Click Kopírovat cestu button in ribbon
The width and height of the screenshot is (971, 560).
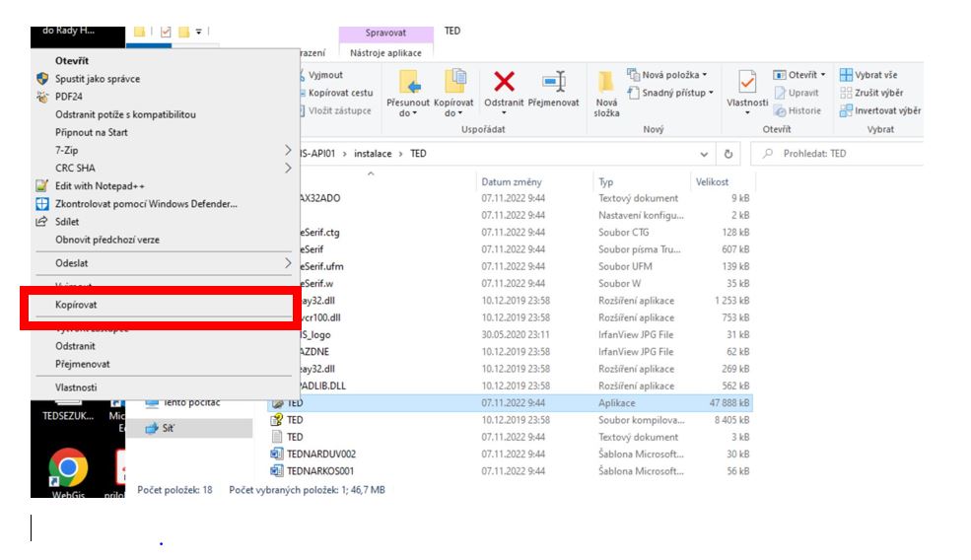(x=339, y=93)
